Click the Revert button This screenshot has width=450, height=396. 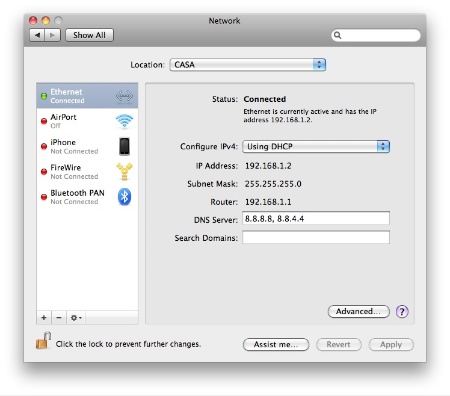coord(339,344)
